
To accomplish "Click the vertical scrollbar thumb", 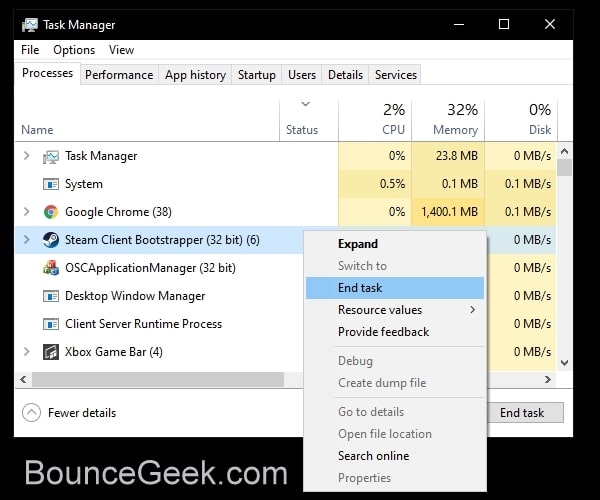I will pyautogui.click(x=564, y=168).
